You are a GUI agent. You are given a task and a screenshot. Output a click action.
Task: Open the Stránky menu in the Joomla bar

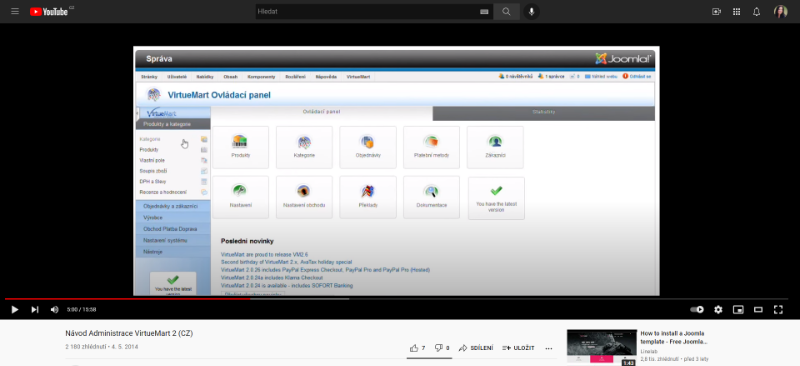[x=149, y=77]
